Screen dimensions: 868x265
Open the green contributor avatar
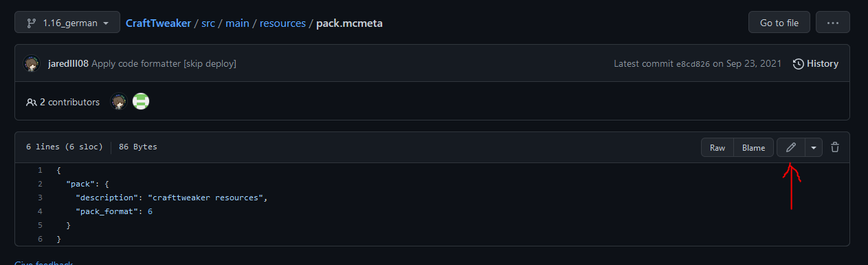click(141, 102)
